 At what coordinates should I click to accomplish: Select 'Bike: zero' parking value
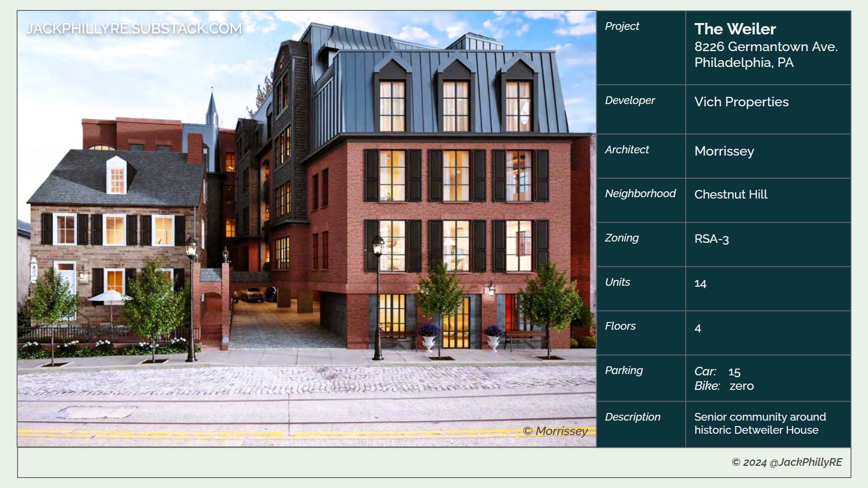coord(724,386)
